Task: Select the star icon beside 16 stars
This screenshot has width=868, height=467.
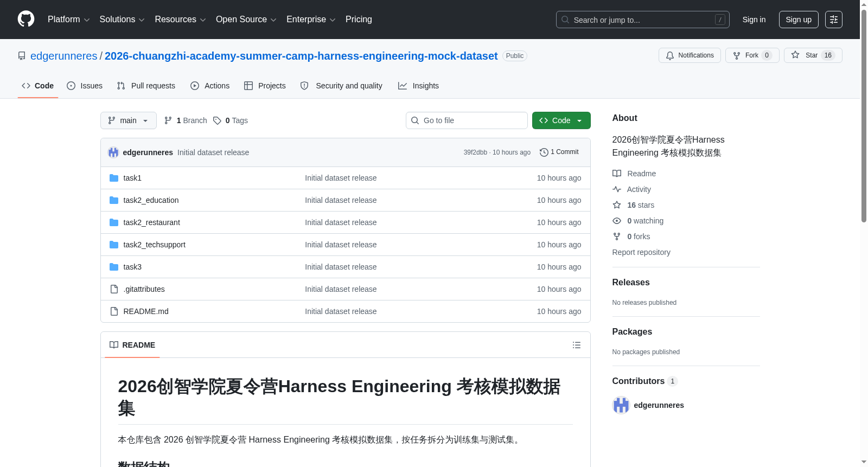Action: pos(617,205)
